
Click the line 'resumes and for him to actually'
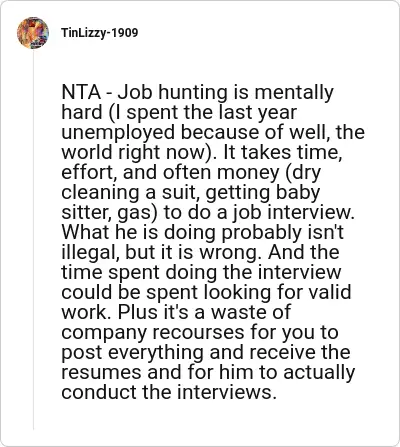click(x=208, y=373)
